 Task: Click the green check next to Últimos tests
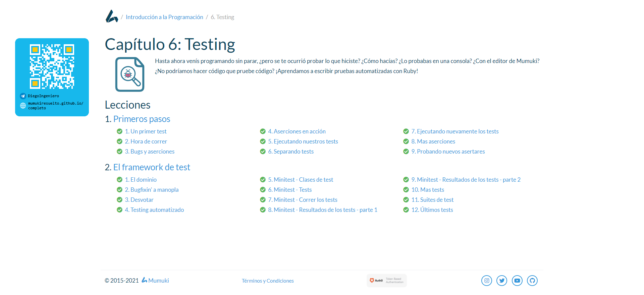406,210
